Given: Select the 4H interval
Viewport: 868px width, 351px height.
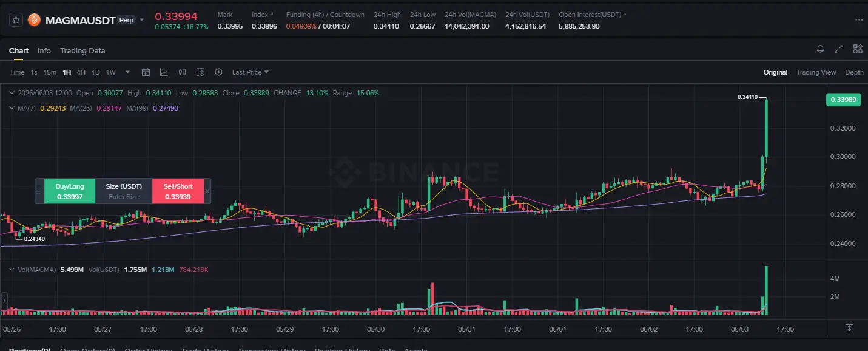Looking at the screenshot, I should [81, 72].
